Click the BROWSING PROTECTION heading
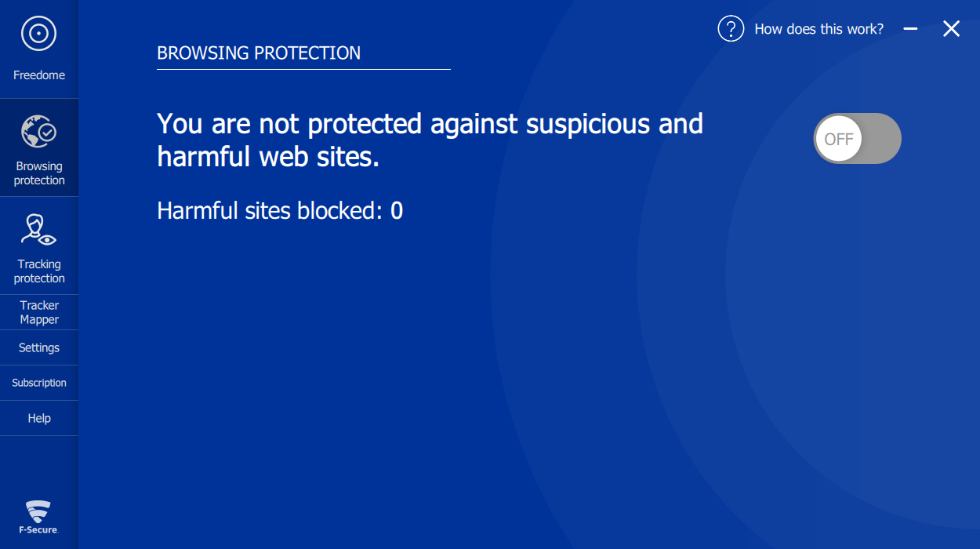980x549 pixels. [x=259, y=53]
